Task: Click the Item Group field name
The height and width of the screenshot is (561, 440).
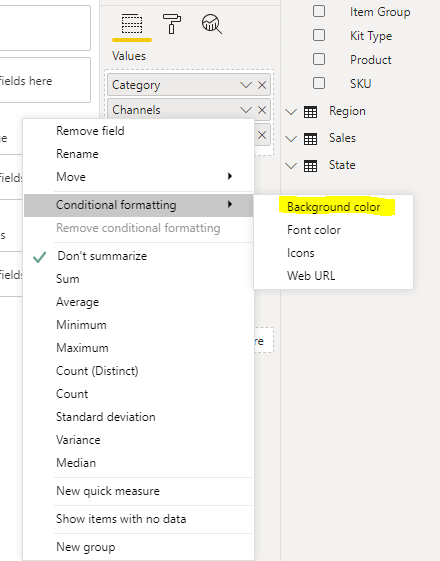Action: pyautogui.click(x=380, y=12)
